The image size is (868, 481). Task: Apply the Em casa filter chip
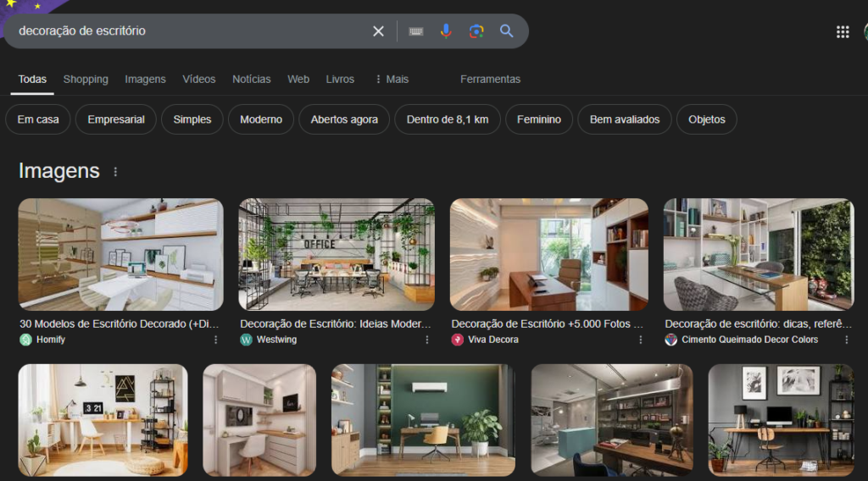pyautogui.click(x=37, y=119)
